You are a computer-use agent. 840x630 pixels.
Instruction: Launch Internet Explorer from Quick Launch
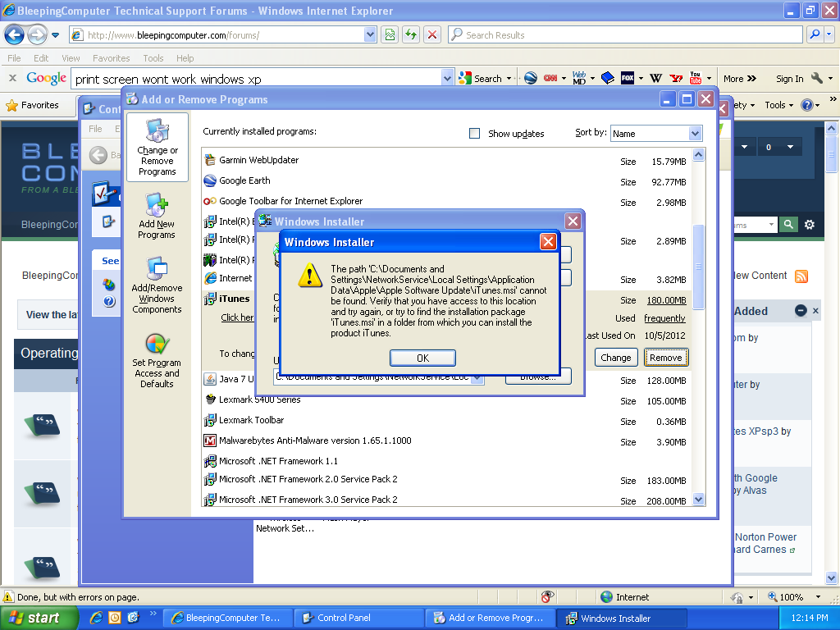97,618
